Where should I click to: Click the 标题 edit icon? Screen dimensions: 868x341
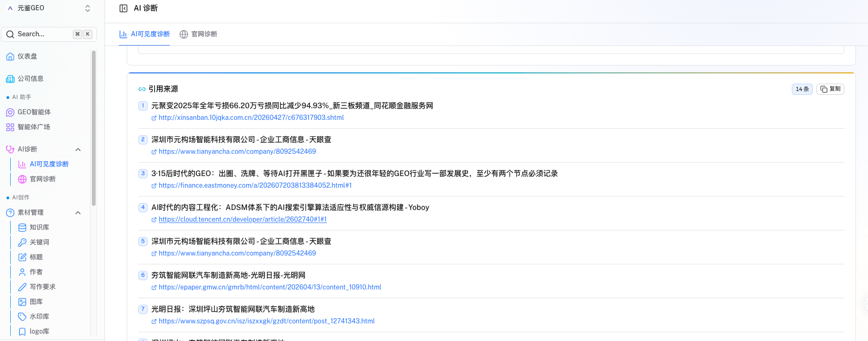point(22,257)
